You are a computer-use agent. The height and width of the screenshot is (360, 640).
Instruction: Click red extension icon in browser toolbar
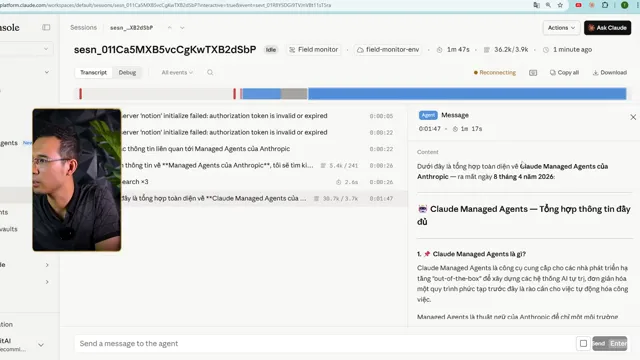578,5
